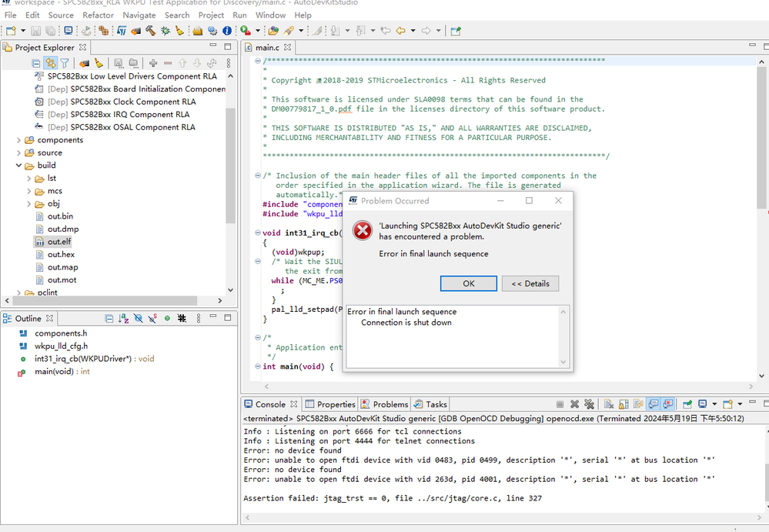This screenshot has width=769, height=532.
Task: Switch to the Problems tab
Action: pyautogui.click(x=385, y=404)
